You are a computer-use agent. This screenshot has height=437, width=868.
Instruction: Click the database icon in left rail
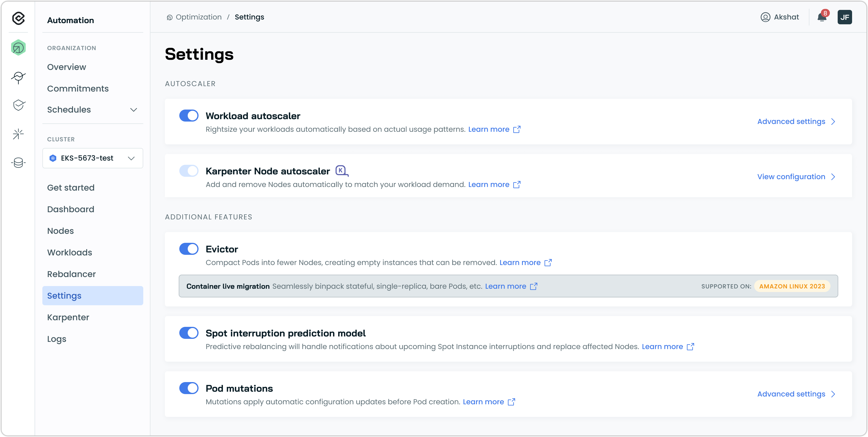pos(18,163)
